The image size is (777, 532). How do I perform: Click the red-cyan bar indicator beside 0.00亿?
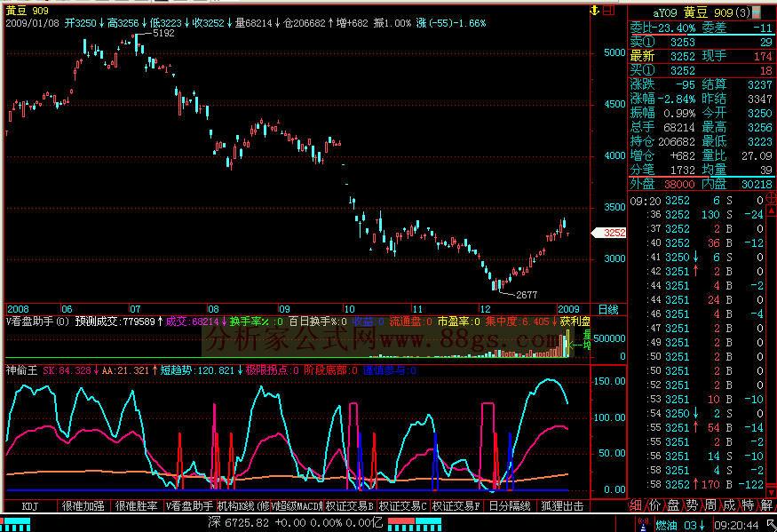tap(415, 524)
